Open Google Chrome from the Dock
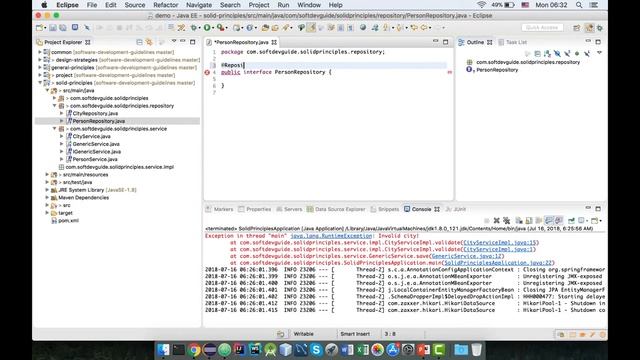This screenshot has height=360, width=640. tap(194, 350)
